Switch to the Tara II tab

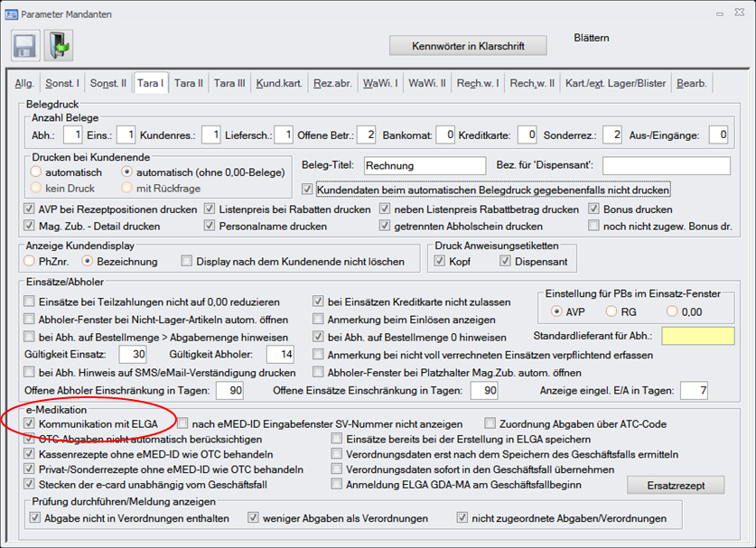[x=188, y=83]
